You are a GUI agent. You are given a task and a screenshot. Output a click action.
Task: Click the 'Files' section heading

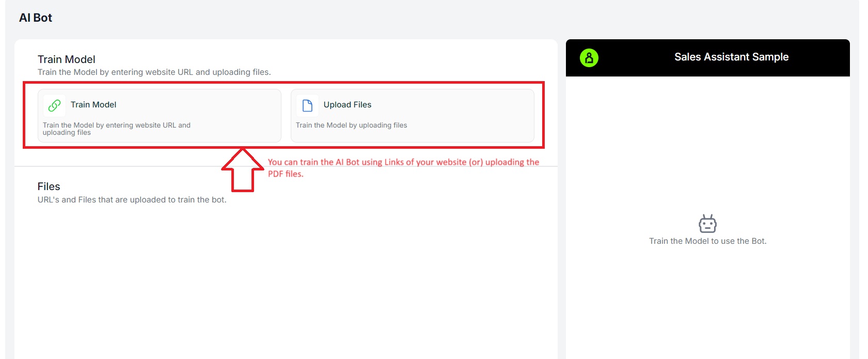(x=49, y=186)
